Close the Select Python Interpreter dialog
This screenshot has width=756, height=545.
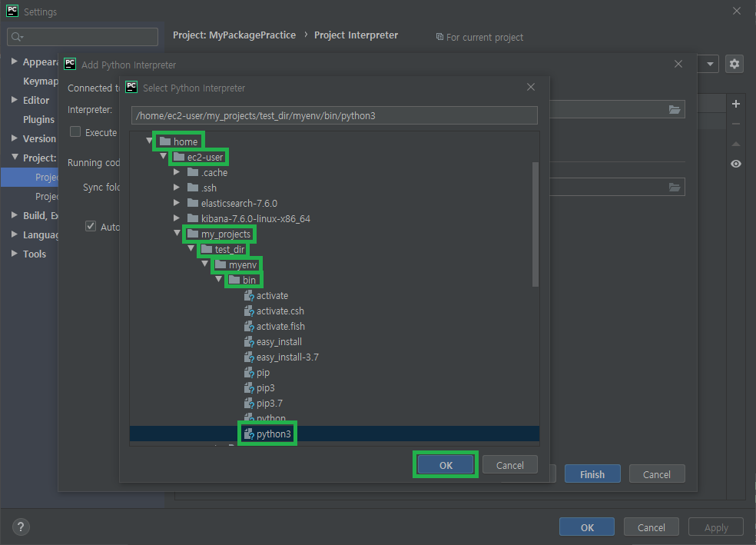click(531, 88)
